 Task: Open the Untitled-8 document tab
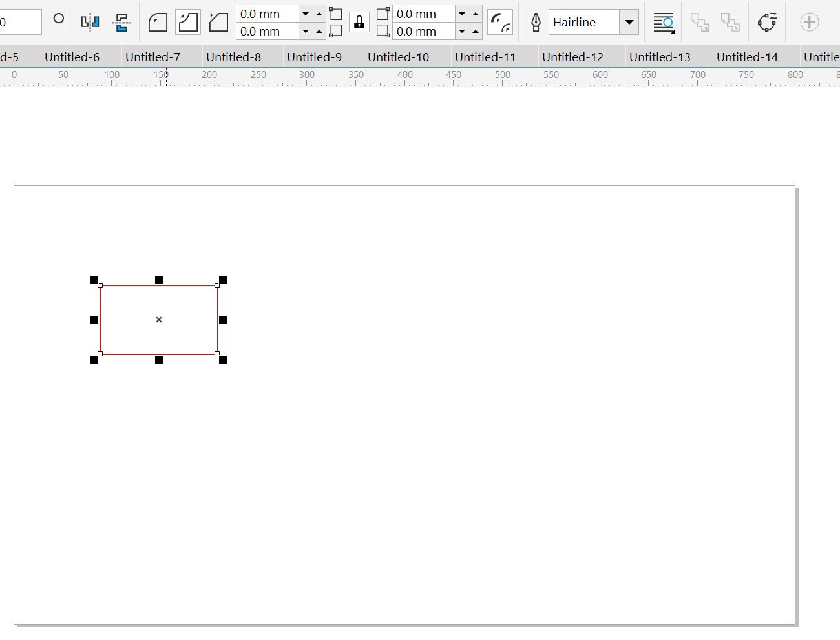[x=234, y=57]
